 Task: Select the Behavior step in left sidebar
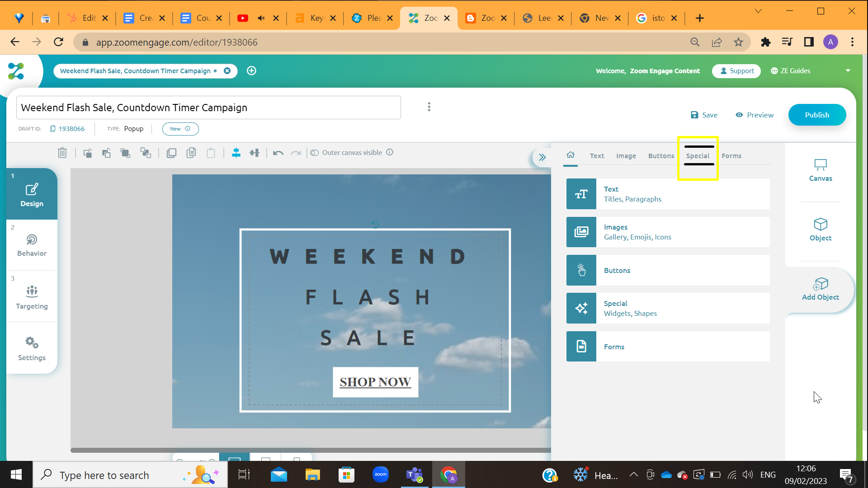click(x=31, y=245)
